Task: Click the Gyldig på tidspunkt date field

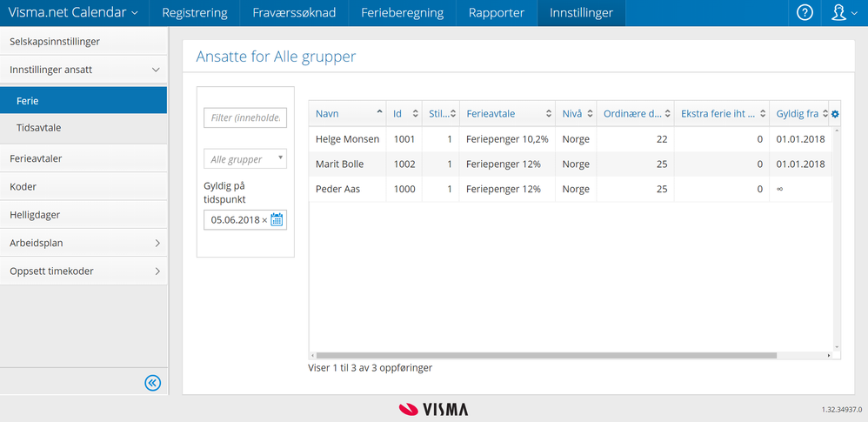Action: tap(245, 220)
